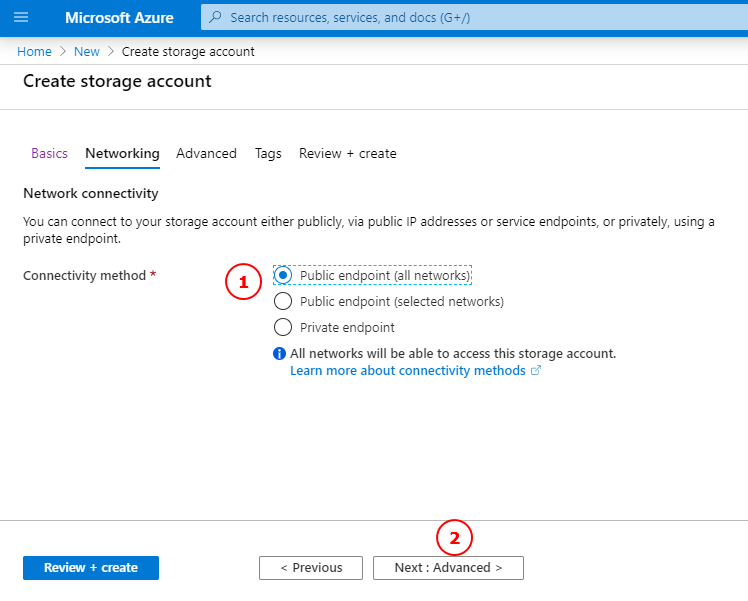
Task: Click the search magnifier icon
Action: [215, 18]
